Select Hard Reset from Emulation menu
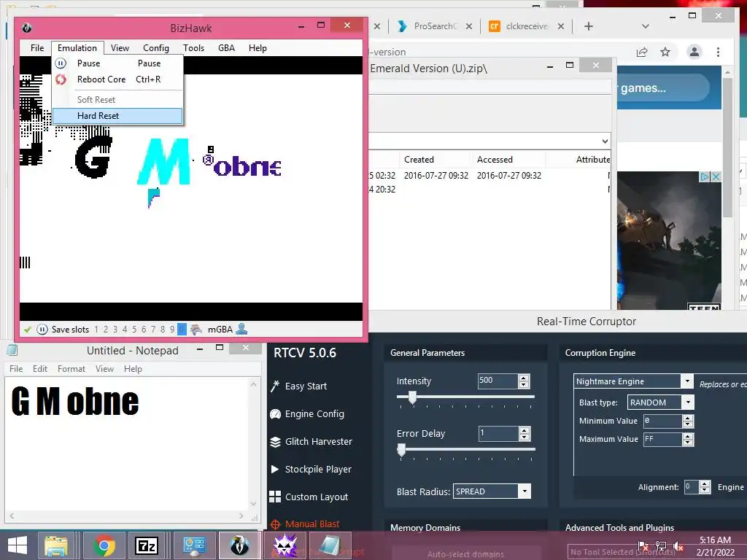Image resolution: width=747 pixels, height=560 pixels. point(117,116)
